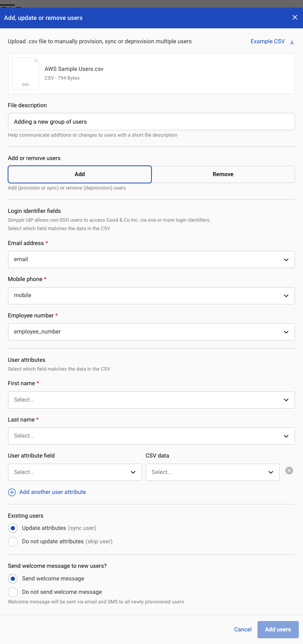The height and width of the screenshot is (644, 303).
Task: Click inside the File description field
Action: pos(151,121)
